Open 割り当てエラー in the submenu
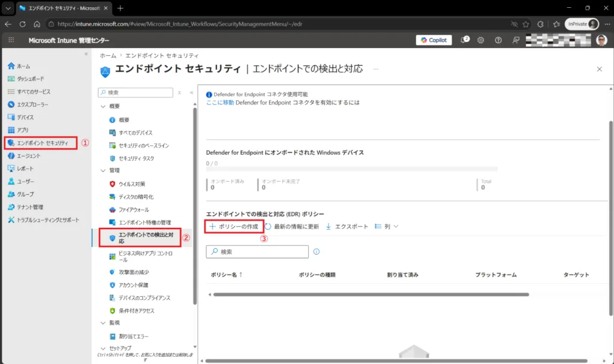Screen dimensions: 614x364 [x=129, y=336]
